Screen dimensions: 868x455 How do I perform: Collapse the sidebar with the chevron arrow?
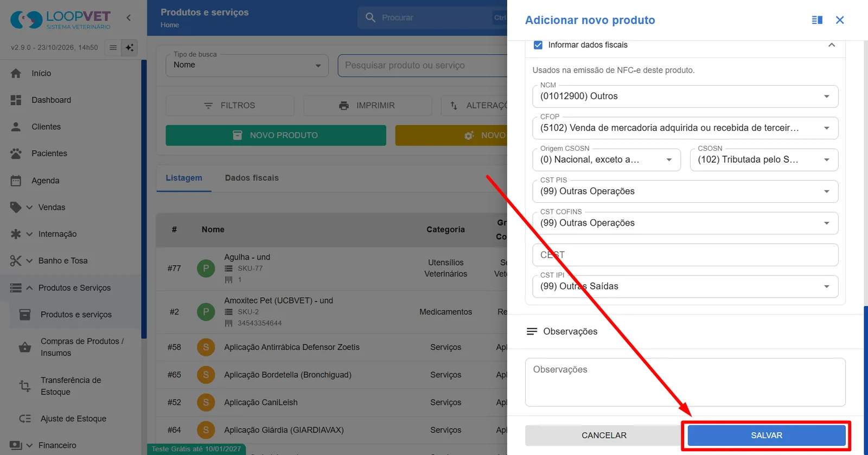[129, 18]
